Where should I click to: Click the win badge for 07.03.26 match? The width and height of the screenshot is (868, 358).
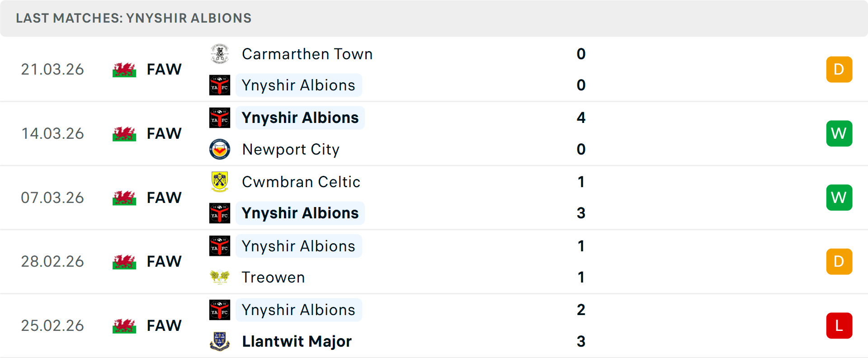click(839, 198)
